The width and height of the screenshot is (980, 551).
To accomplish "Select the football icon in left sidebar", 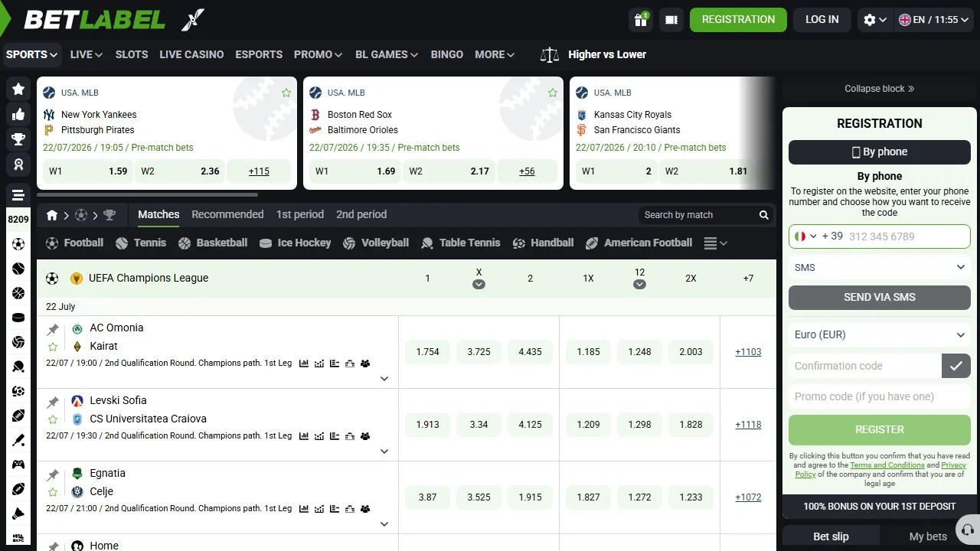I will pyautogui.click(x=18, y=244).
